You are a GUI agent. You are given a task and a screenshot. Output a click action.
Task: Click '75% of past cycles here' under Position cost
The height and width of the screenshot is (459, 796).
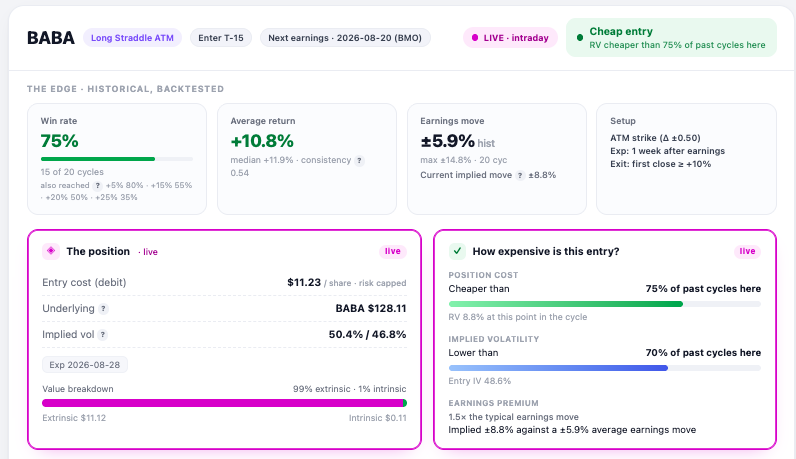[703, 288]
